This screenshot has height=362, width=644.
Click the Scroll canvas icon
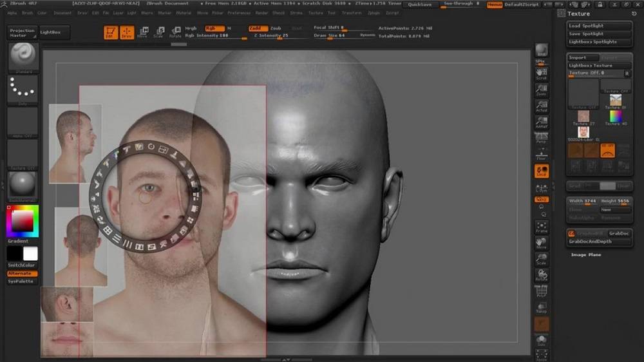(x=542, y=73)
